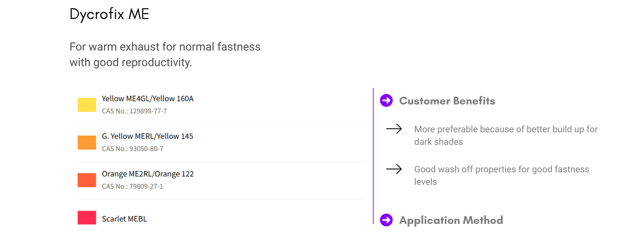
Task: Click the Dycrofix ME page heading
Action: 109,14
